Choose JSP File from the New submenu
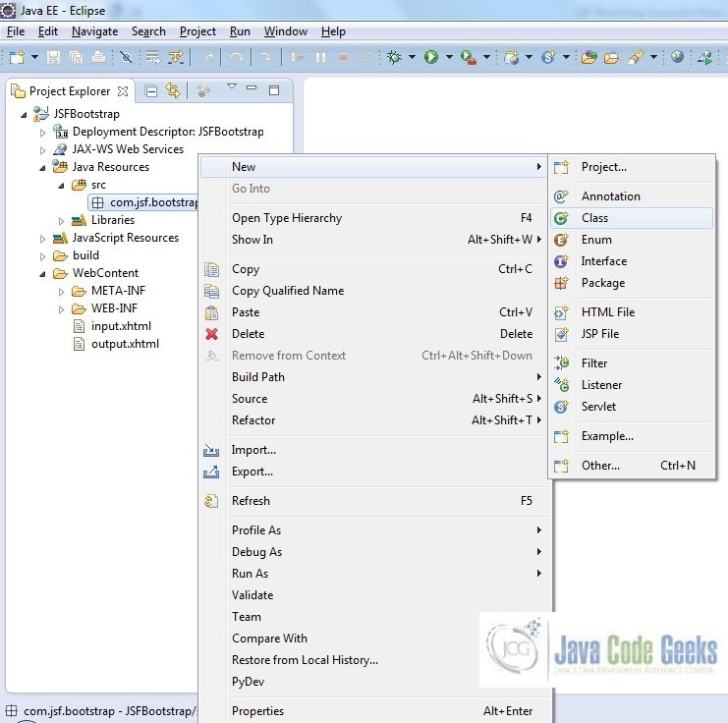The width and height of the screenshot is (728, 723). pyautogui.click(x=632, y=333)
